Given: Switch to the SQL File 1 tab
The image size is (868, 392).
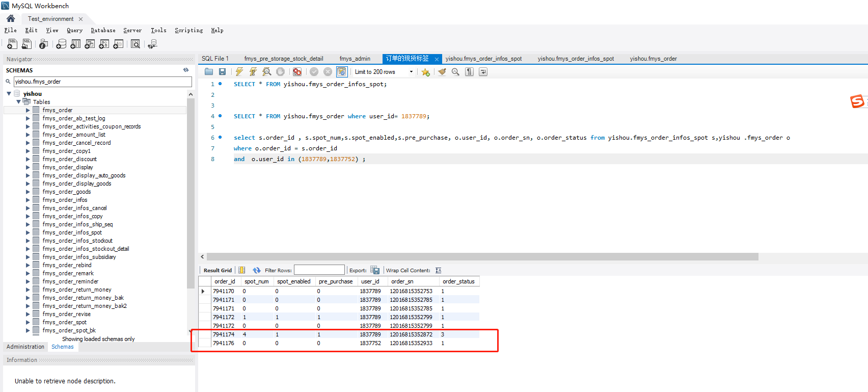Looking at the screenshot, I should coord(215,59).
